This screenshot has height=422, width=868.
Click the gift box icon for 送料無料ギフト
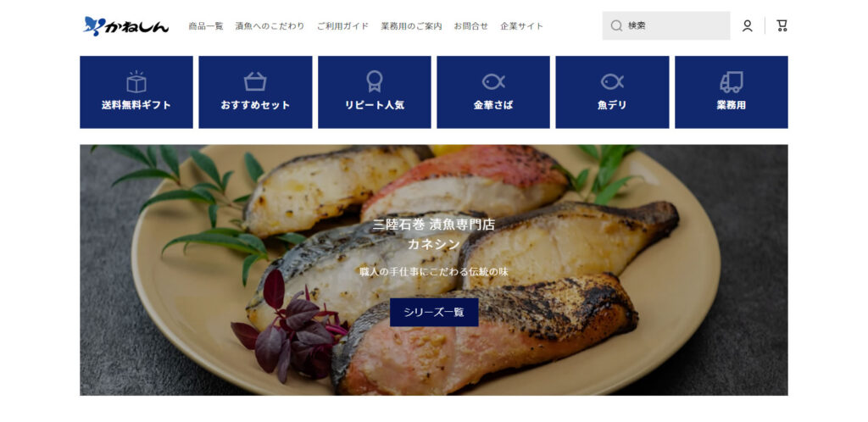coord(136,82)
